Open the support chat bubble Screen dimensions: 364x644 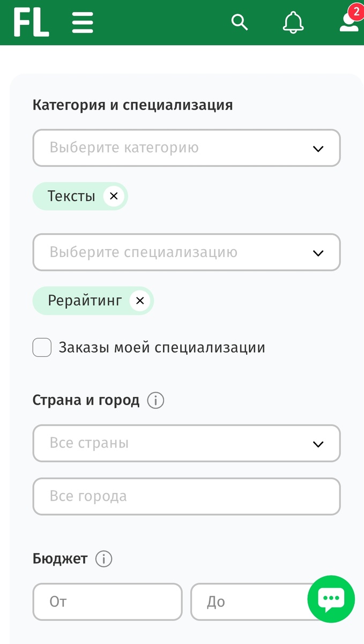point(331,599)
